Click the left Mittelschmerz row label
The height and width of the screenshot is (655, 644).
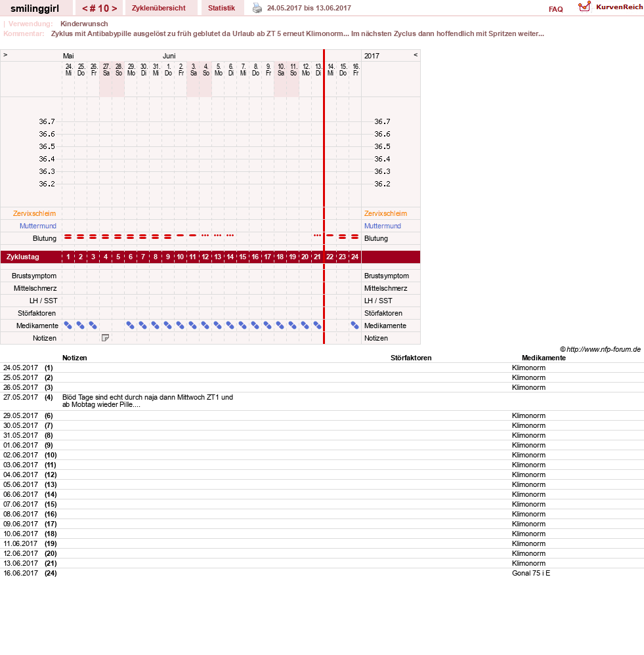pos(35,288)
